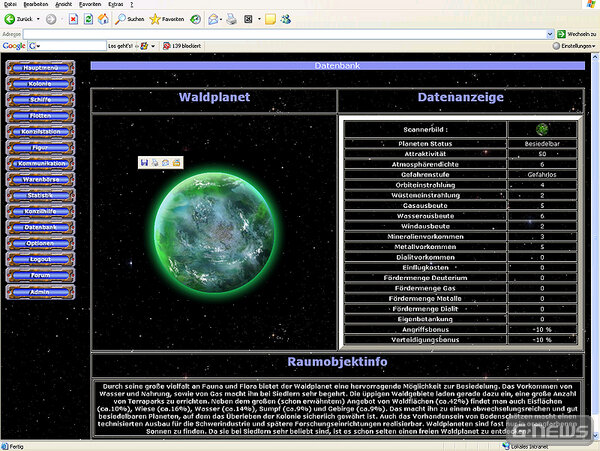The width and height of the screenshot is (600, 451).
Task: Stop page loading with the red X icon
Action: pos(73,19)
